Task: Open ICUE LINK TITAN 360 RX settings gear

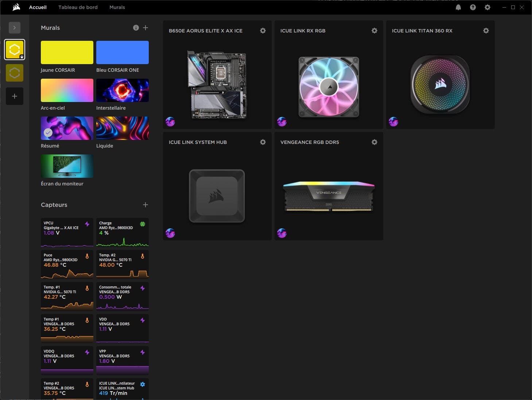Action: (486, 31)
